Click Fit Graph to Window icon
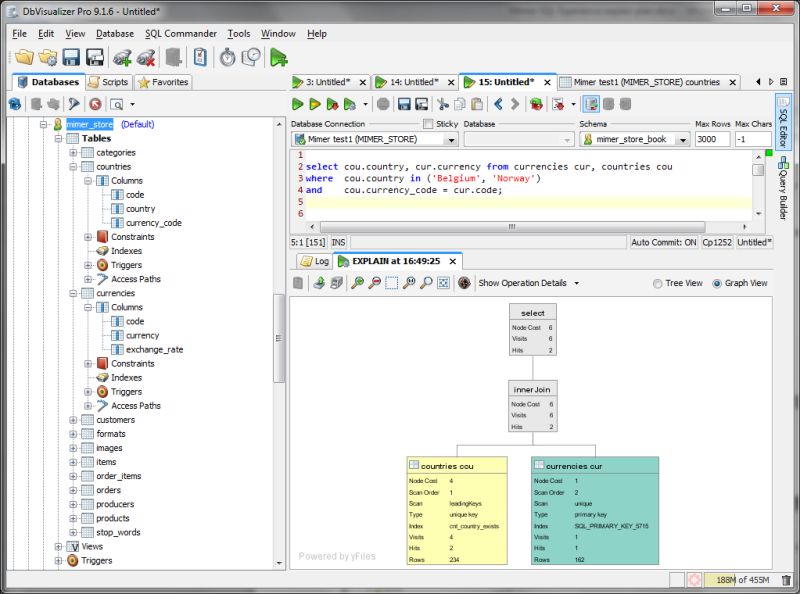The width and height of the screenshot is (800, 594). click(443, 283)
